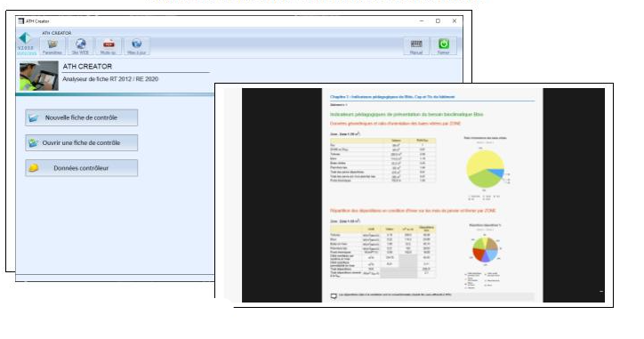Click the green Fermer power icon
Image resolution: width=644 pixels, height=339 pixels.
pyautogui.click(x=444, y=46)
